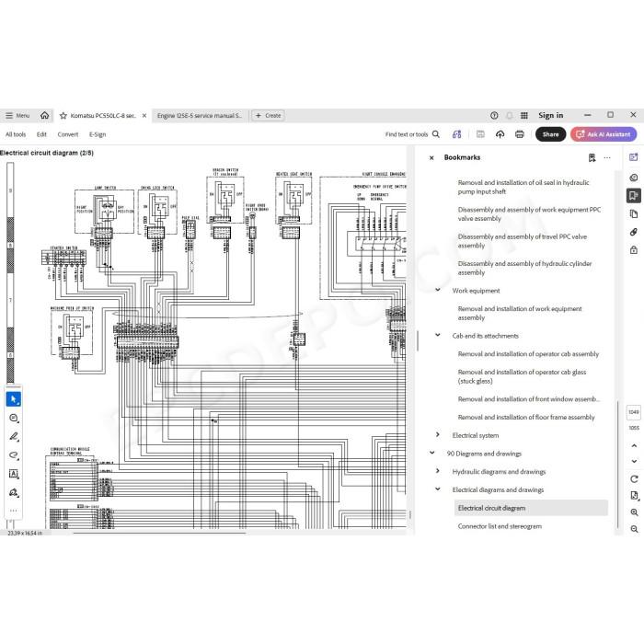
Task: Click the add bookmark icon
Action: coord(592,157)
